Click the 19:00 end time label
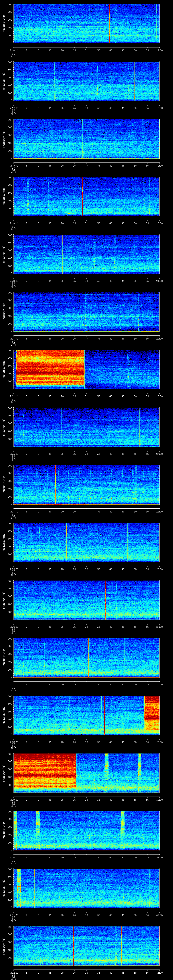This screenshot has width=173, height=980. [159, 166]
